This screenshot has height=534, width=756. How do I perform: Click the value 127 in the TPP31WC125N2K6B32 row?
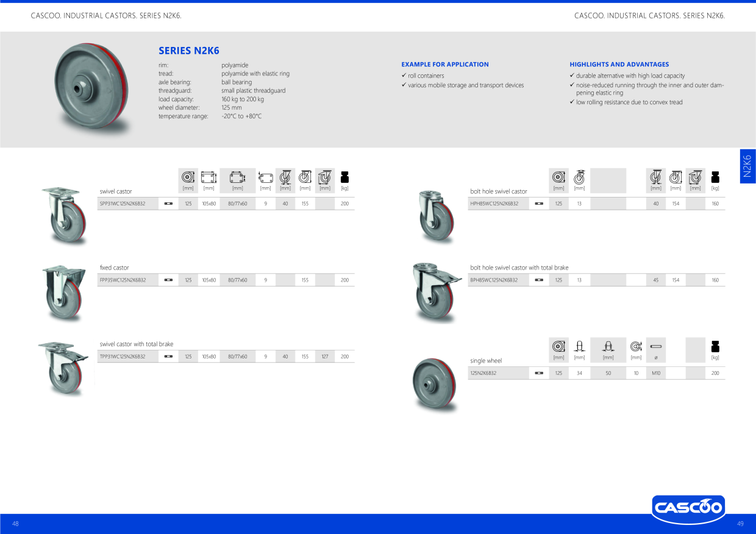(325, 357)
